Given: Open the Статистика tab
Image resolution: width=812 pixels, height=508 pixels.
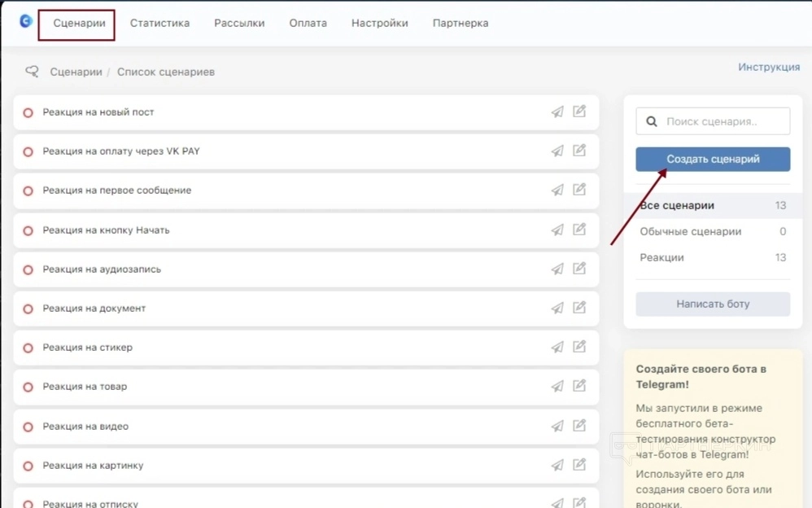Looking at the screenshot, I should click(x=159, y=23).
